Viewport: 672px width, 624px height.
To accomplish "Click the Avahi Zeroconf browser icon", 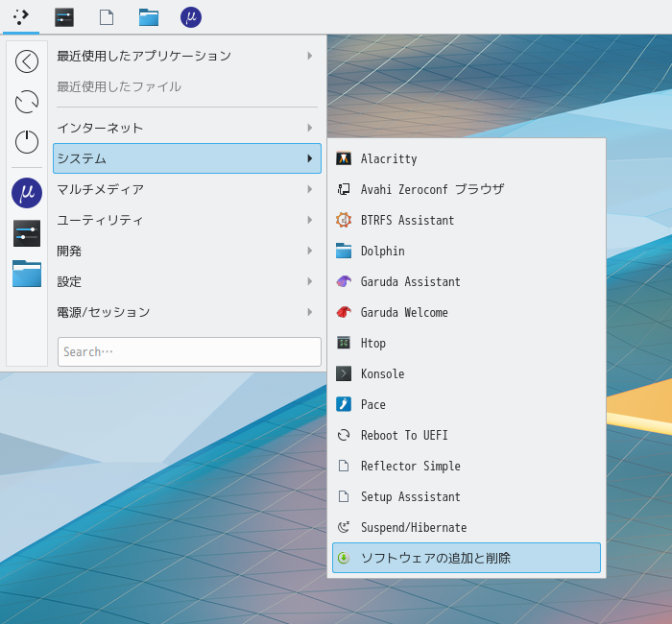I will pos(344,189).
